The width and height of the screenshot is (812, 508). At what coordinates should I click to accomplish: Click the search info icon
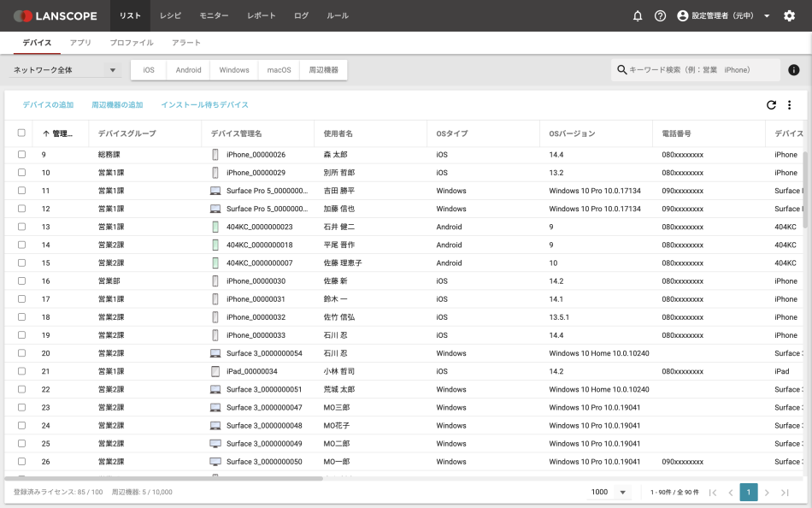coord(794,70)
